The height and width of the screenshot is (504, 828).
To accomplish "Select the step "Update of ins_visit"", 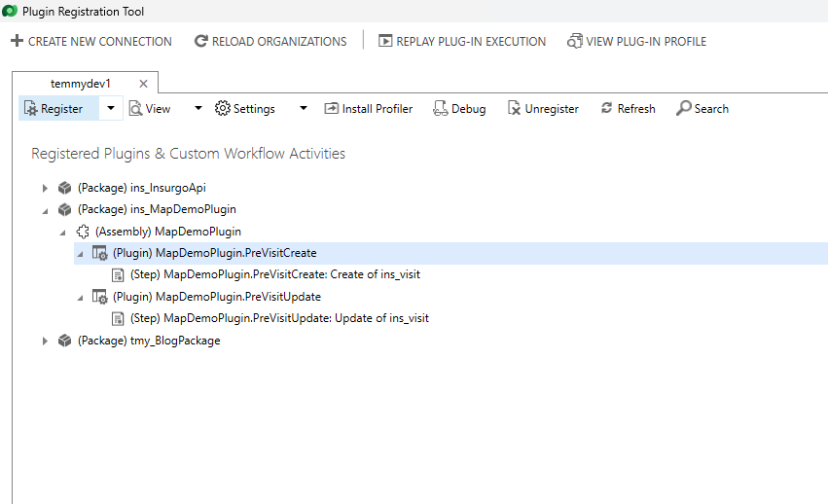I will coord(279,318).
